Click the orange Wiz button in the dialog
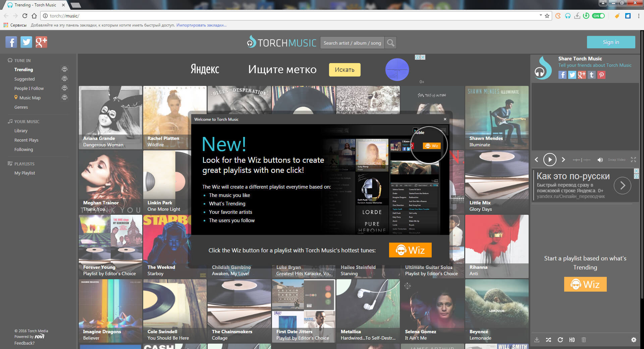Image resolution: width=644 pixels, height=349 pixels. tap(410, 250)
